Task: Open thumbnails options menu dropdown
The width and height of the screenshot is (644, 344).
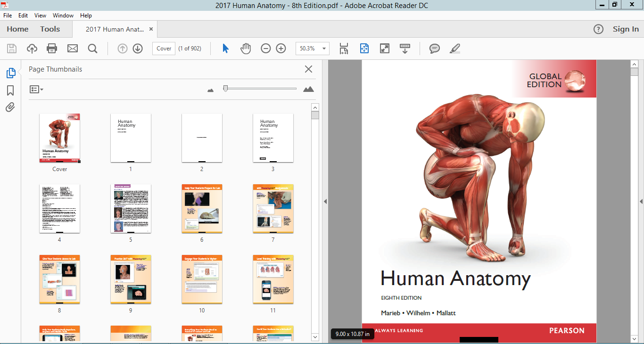Action: [x=36, y=89]
